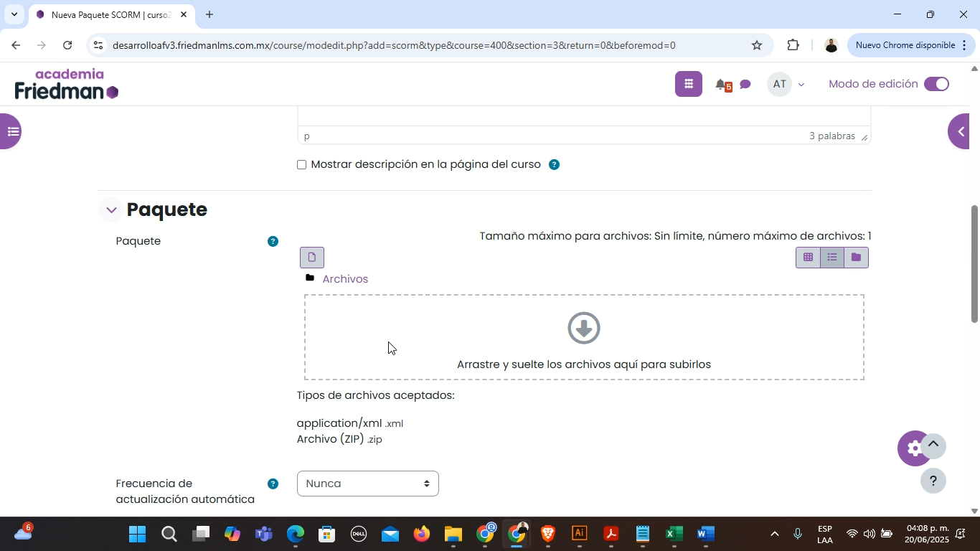Screen dimensions: 980x551
Task: Switch file picker to list detail view
Action: [x=832, y=258]
